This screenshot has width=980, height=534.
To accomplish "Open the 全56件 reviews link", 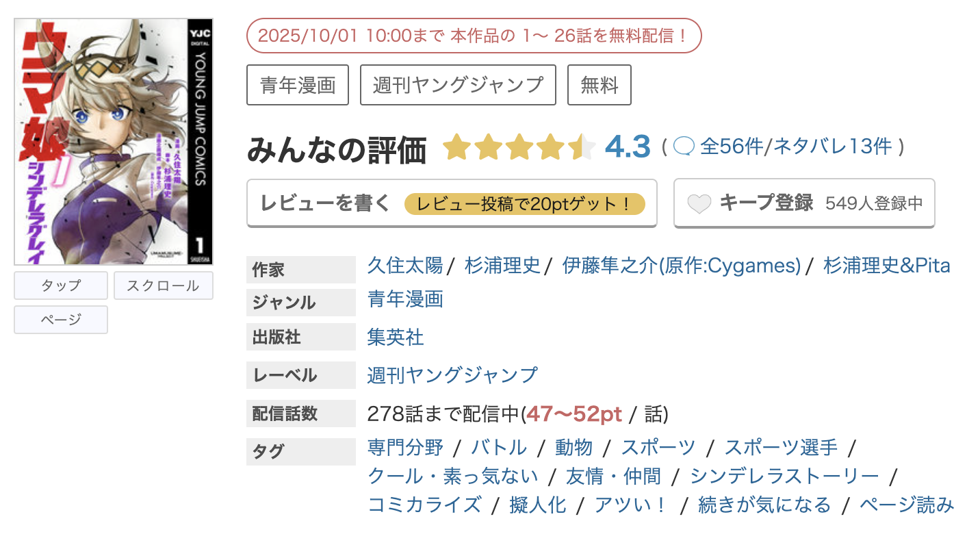I will (731, 147).
